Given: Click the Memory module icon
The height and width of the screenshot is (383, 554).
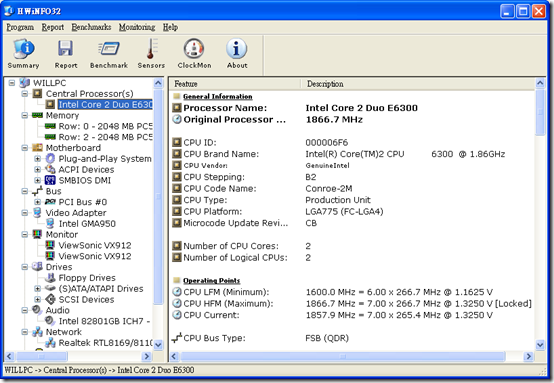Looking at the screenshot, I should coord(37,115).
